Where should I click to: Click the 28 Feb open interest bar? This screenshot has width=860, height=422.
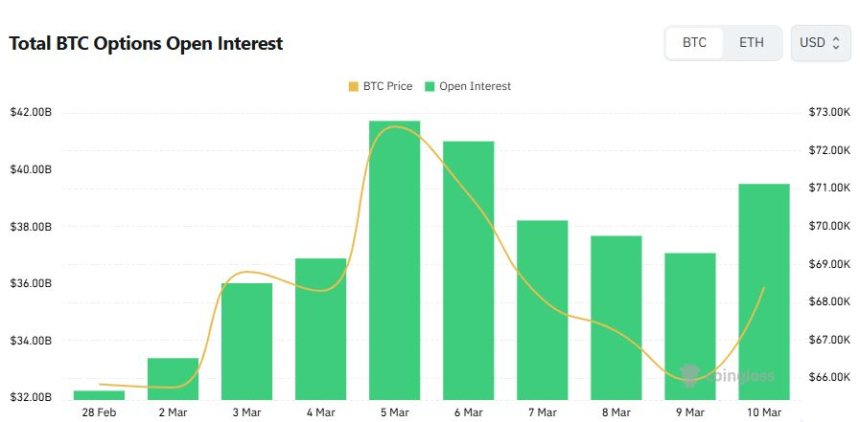click(x=99, y=394)
